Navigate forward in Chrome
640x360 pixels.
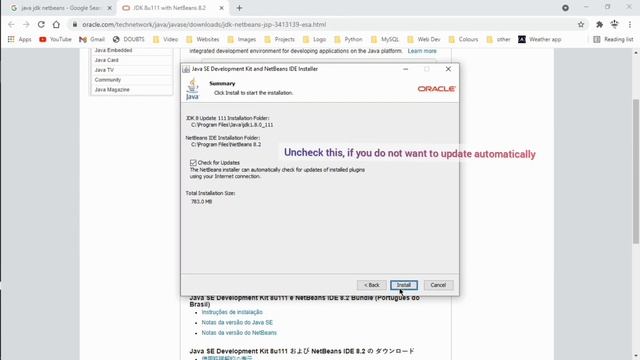pos(26,24)
